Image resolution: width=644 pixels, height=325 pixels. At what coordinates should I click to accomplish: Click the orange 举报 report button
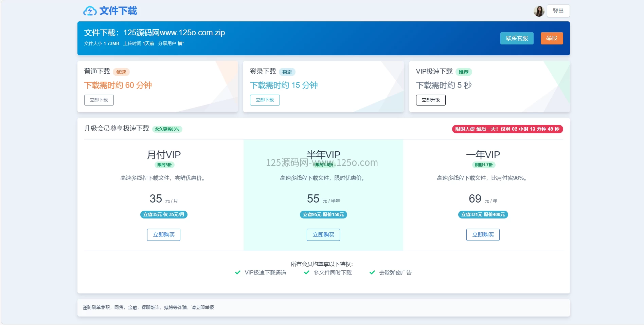(552, 38)
